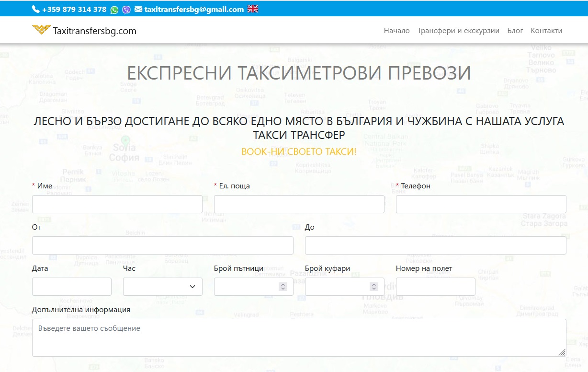Image resolution: width=588 pixels, height=372 pixels.
Task: Adjust the Брой пътници stepper arrows
Action: (x=283, y=287)
